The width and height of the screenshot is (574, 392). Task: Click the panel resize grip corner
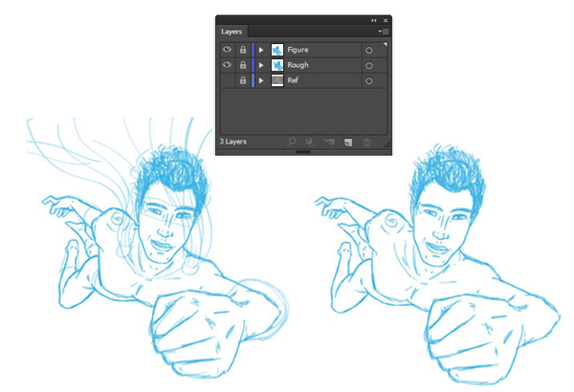tap(386, 144)
